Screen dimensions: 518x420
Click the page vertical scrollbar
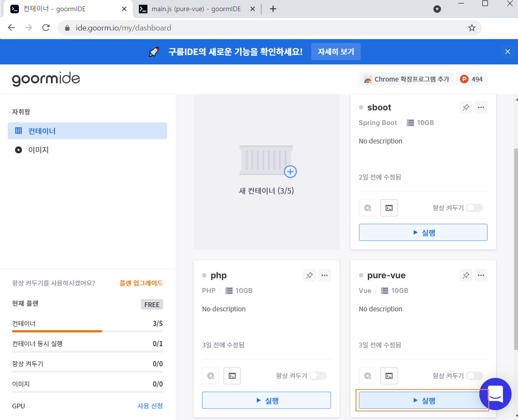coord(515,249)
